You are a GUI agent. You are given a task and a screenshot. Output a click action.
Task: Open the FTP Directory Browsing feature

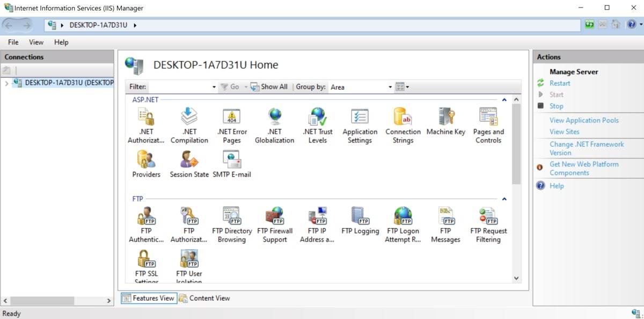pos(232,225)
